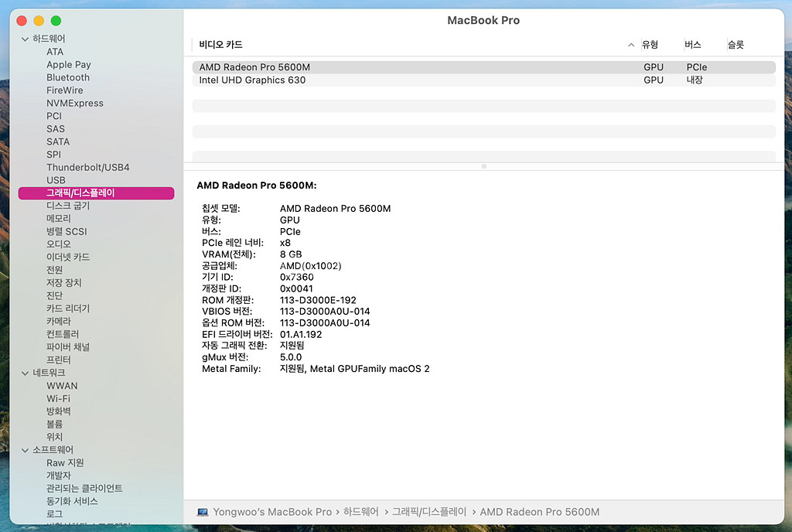Click the green fullscreen window button

click(x=56, y=20)
